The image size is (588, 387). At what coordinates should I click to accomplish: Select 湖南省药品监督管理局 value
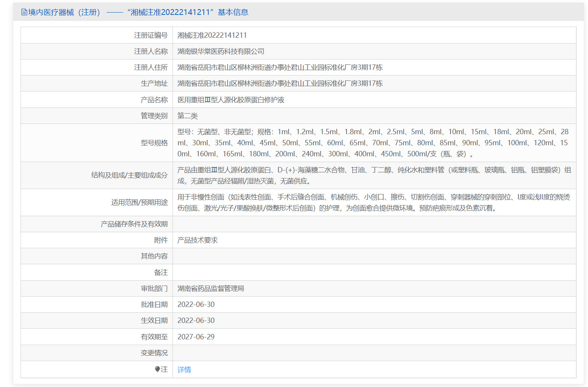point(211,289)
